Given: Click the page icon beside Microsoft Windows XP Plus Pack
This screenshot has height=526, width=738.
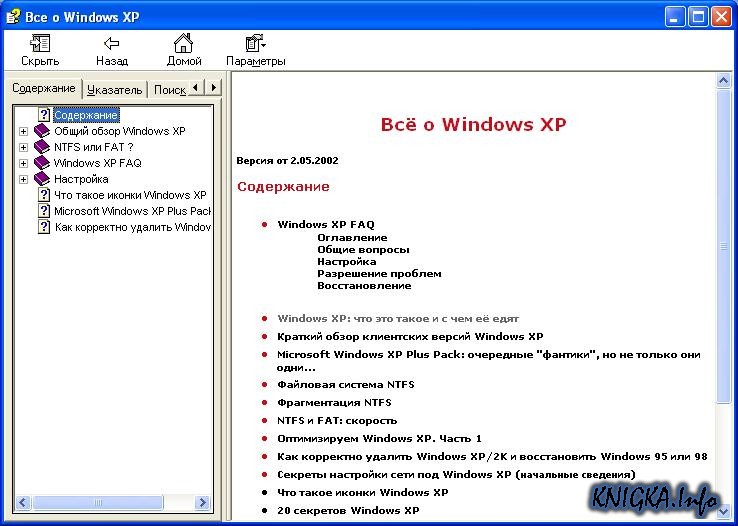Looking at the screenshot, I should point(44,211).
